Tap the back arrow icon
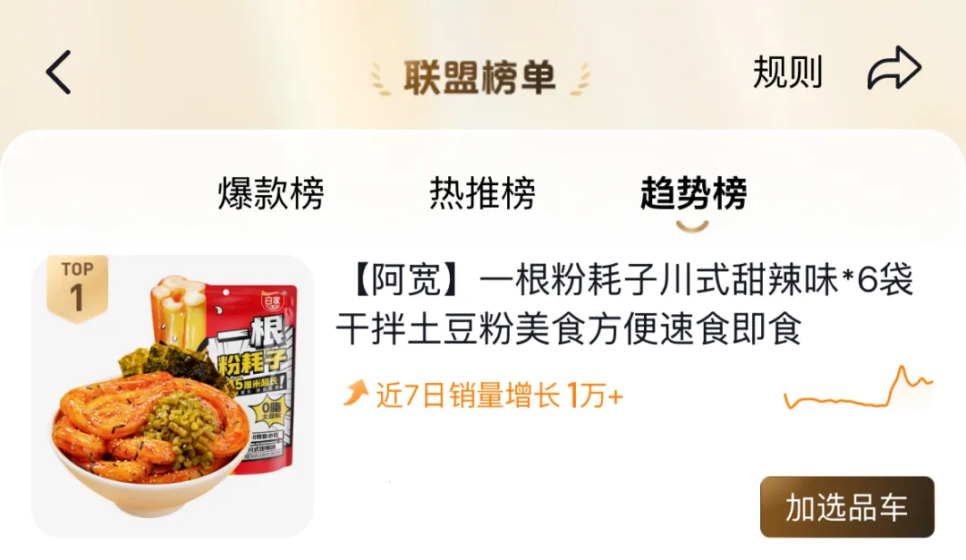This screenshot has height=560, width=966. (x=58, y=72)
